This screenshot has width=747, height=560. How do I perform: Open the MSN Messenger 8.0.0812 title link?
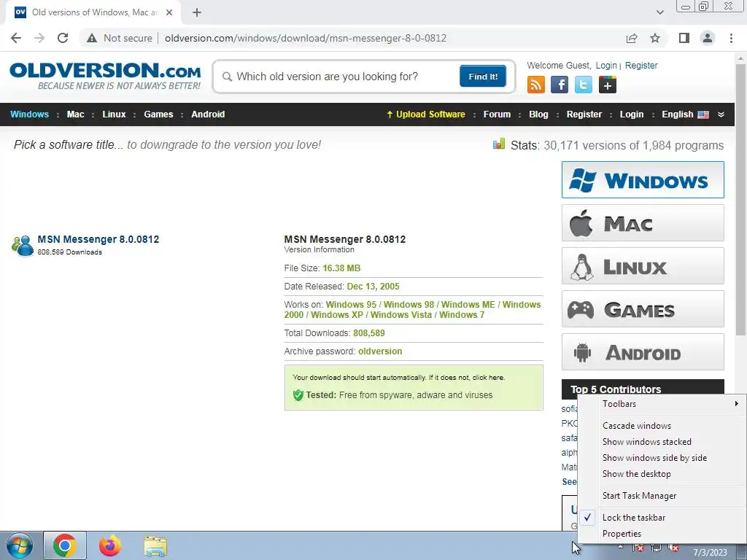98,239
